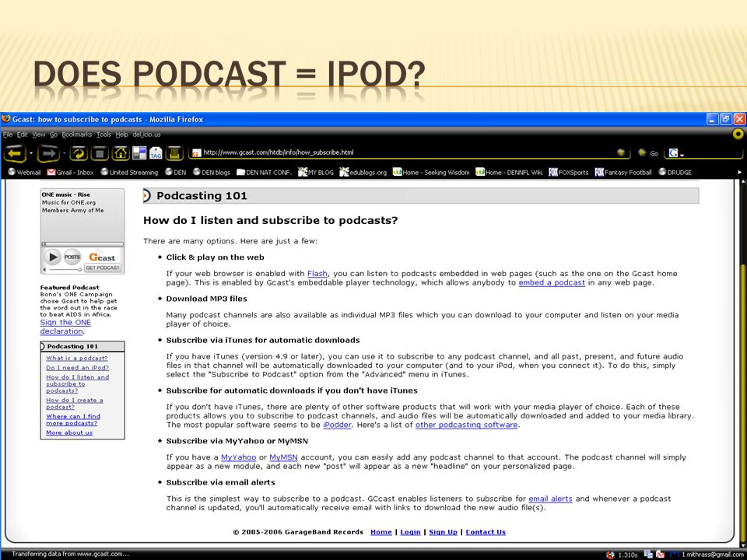Follow the Sign the ONE declaration link
Screen dimensions: 747x560
65,327
